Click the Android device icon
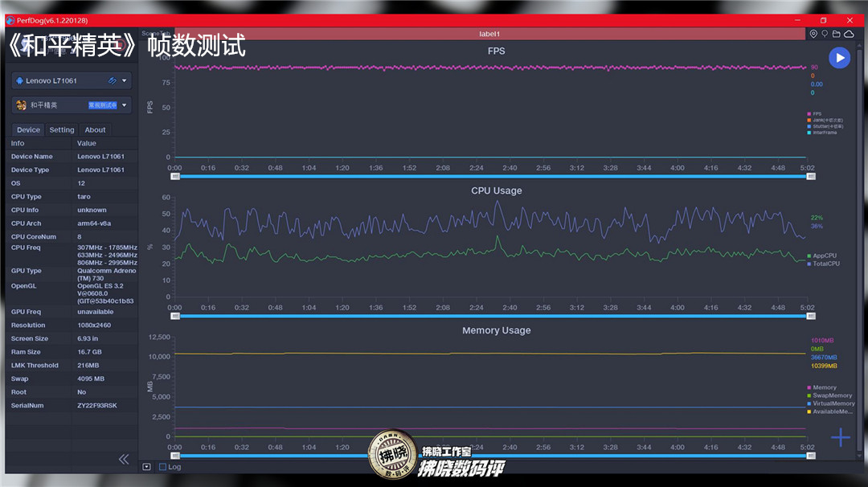The height and width of the screenshot is (487, 868). (x=19, y=81)
